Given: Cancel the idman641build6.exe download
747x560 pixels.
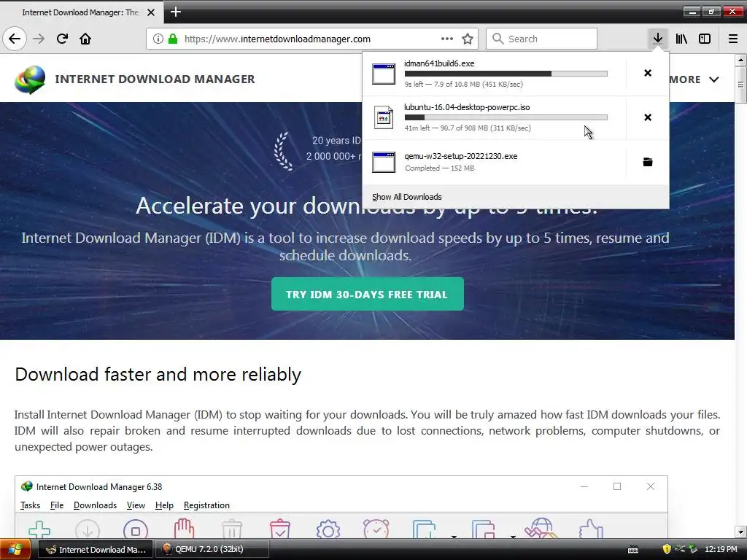Looking at the screenshot, I should [648, 73].
